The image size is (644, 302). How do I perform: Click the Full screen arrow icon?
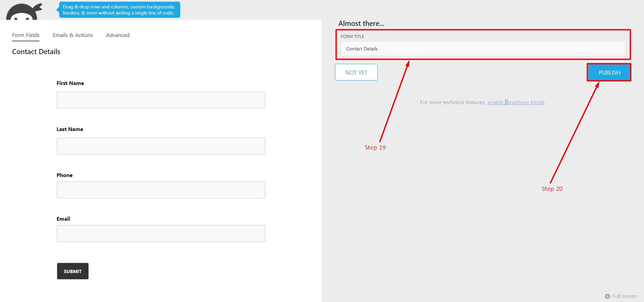click(x=607, y=296)
